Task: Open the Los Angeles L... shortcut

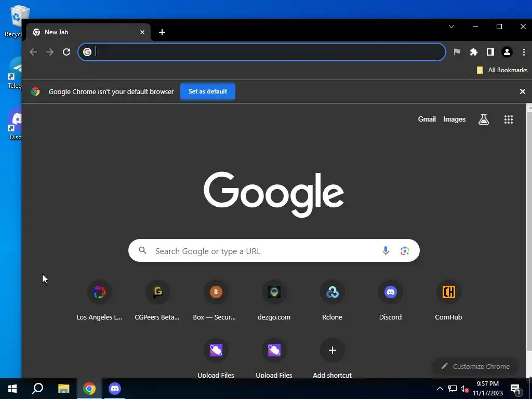Action: pos(99,301)
